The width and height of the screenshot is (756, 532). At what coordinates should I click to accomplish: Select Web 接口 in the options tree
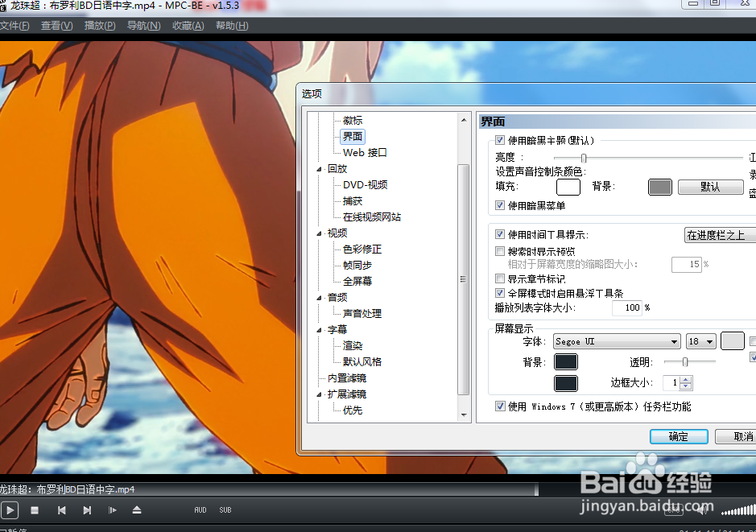pos(365,153)
